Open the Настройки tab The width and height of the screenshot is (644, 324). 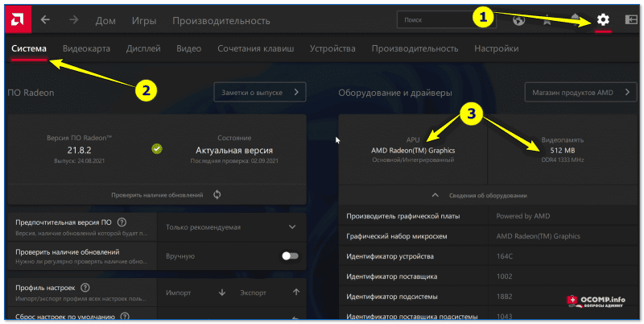click(496, 48)
